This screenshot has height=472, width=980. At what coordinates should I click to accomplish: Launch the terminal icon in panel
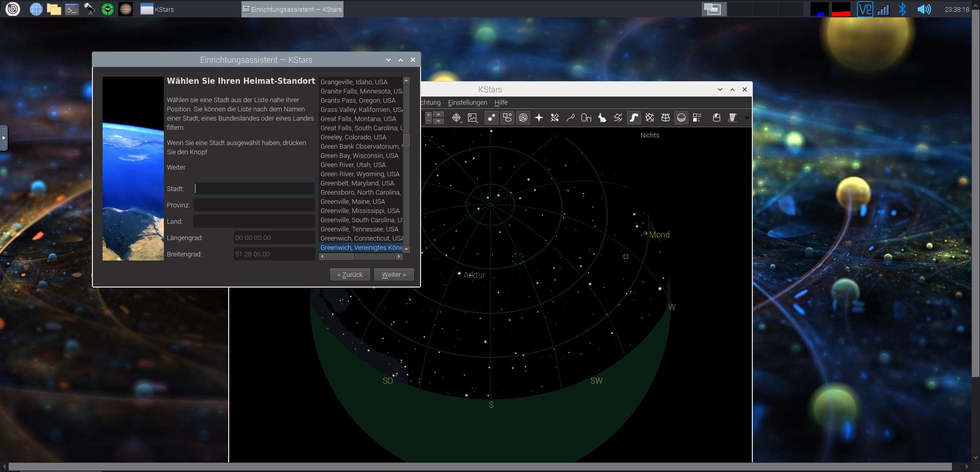point(72,9)
